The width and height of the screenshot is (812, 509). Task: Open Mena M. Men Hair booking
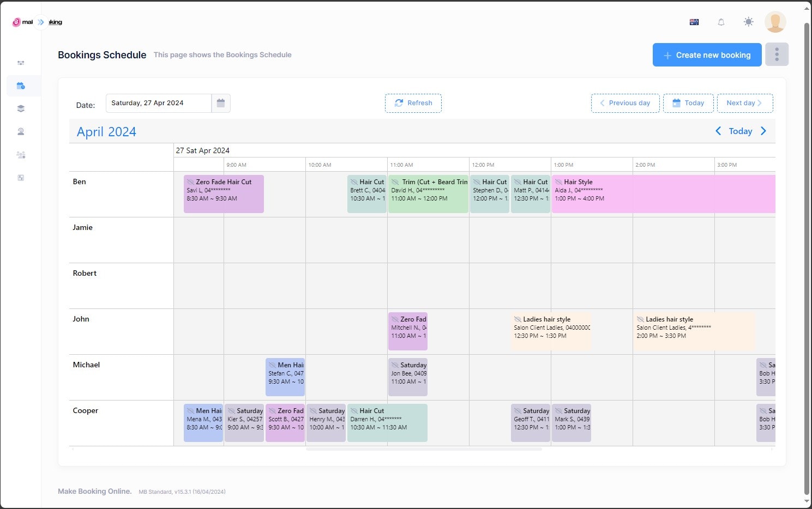point(203,423)
